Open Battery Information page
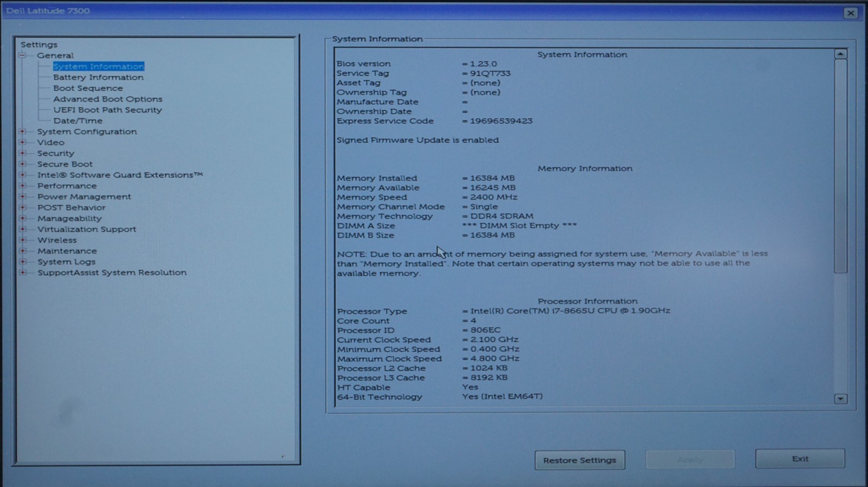Viewport: 868px width, 487px height. point(98,77)
